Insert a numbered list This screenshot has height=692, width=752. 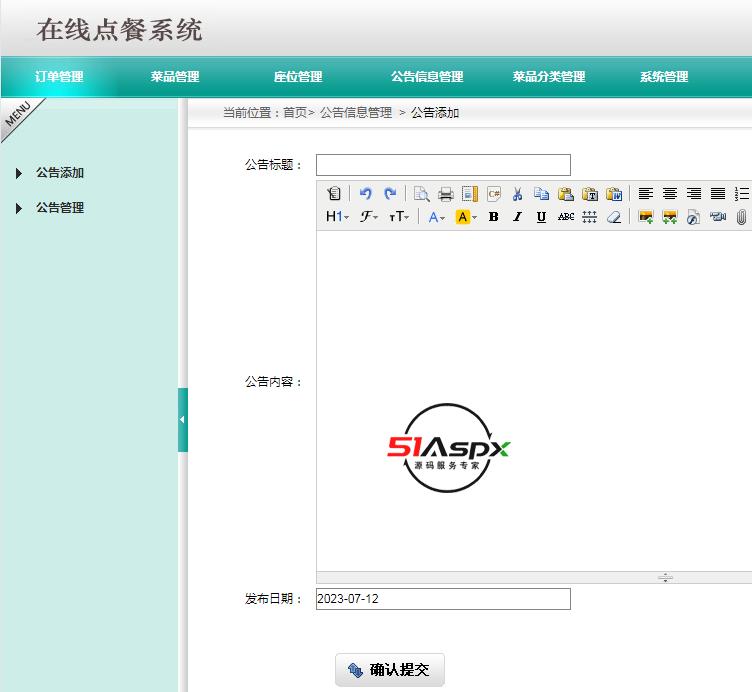pos(741,194)
